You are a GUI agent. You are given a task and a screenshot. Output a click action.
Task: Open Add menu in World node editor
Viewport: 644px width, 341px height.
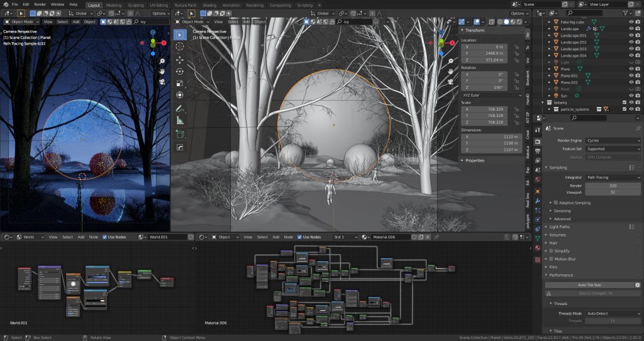pos(81,237)
